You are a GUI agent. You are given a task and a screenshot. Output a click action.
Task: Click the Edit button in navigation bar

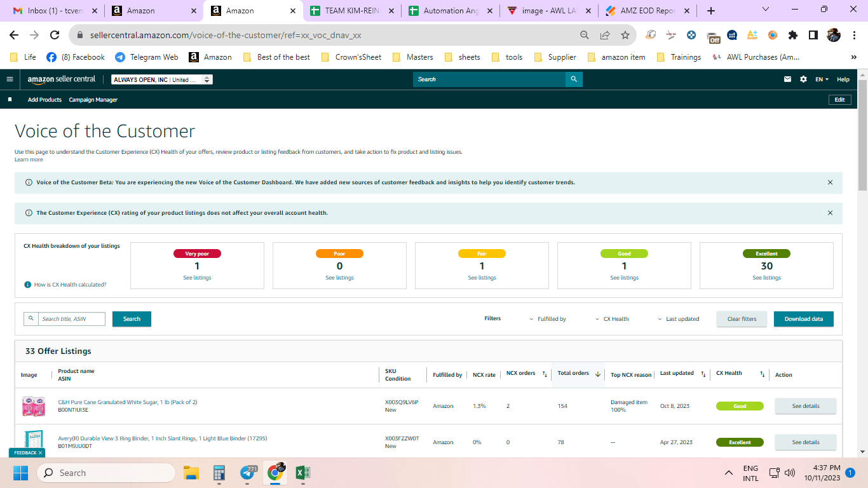[x=839, y=100]
